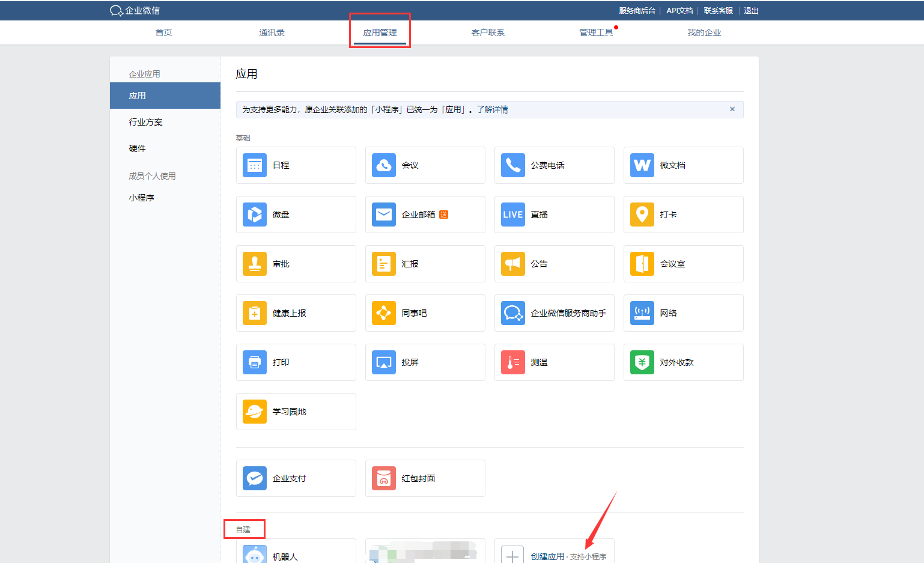Open the 微文档 W icon
This screenshot has height=563, width=924.
[642, 165]
